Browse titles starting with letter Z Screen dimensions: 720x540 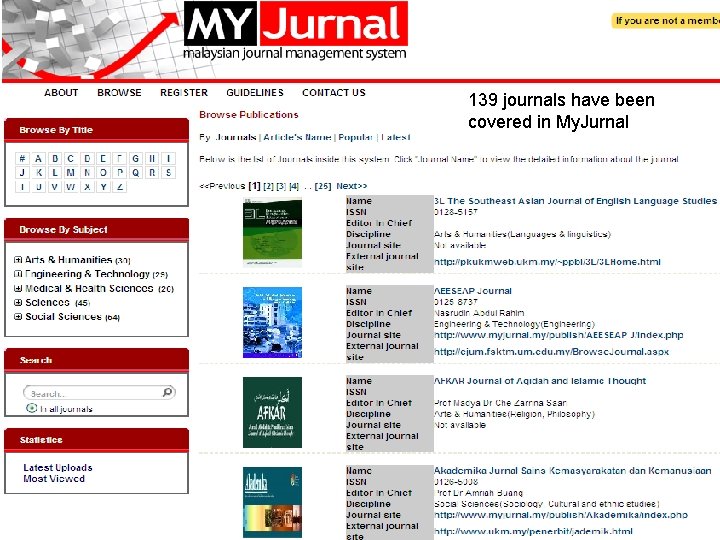[x=119, y=187]
